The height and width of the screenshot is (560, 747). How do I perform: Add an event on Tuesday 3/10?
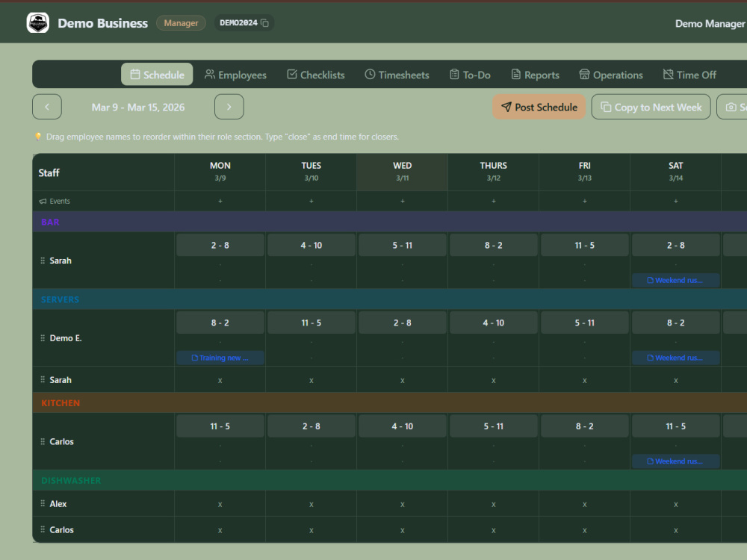click(311, 201)
